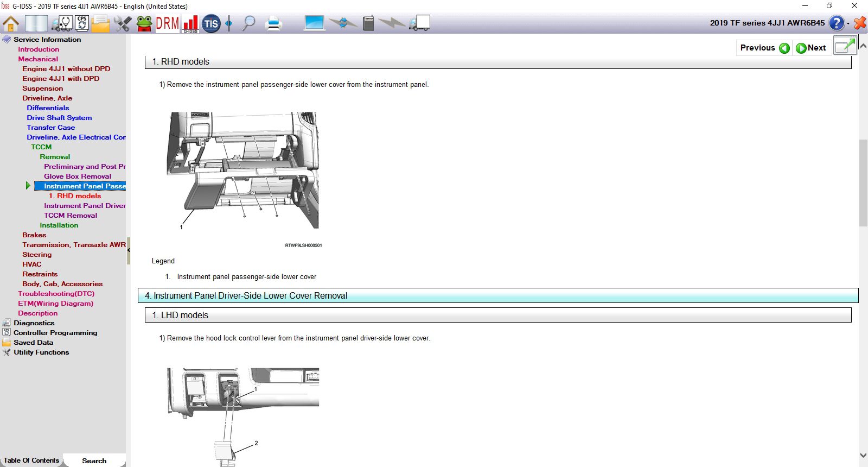Click the RHD passenger-side lower cover diagram
The height and width of the screenshot is (467, 868).
[243, 171]
